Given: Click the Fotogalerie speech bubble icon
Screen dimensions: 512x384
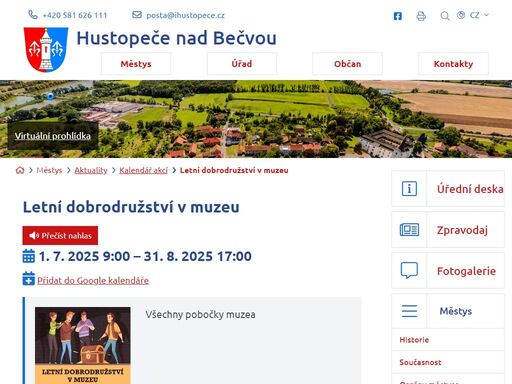Looking at the screenshot, I should click(x=409, y=270).
